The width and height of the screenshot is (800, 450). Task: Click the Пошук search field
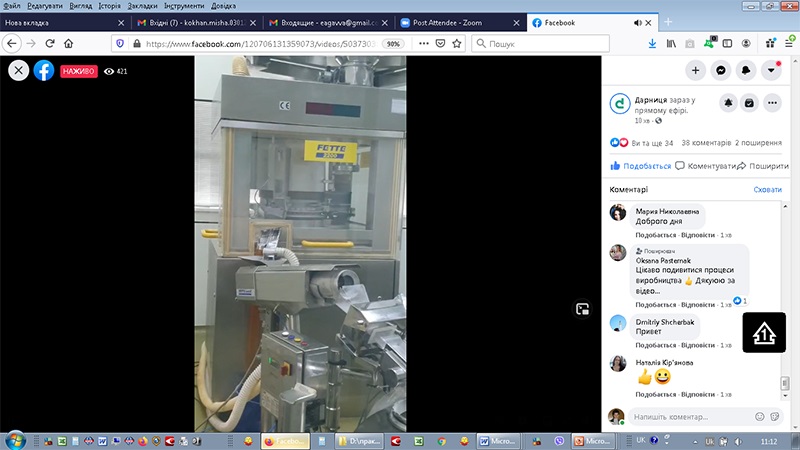540,43
